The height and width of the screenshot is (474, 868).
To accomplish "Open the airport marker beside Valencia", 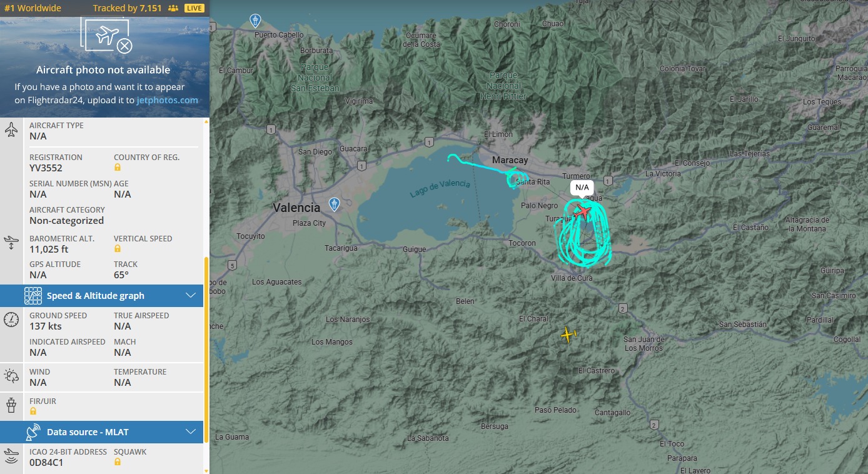I will coord(335,204).
